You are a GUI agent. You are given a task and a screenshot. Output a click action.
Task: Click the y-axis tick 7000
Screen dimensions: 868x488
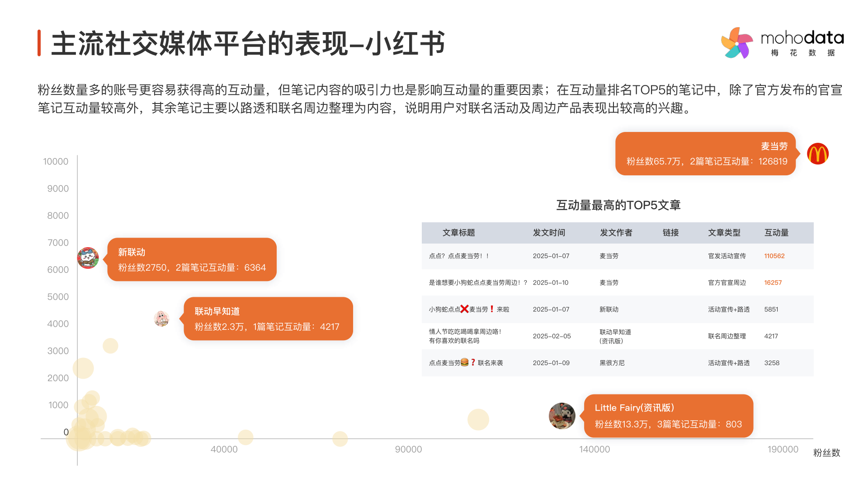58,243
